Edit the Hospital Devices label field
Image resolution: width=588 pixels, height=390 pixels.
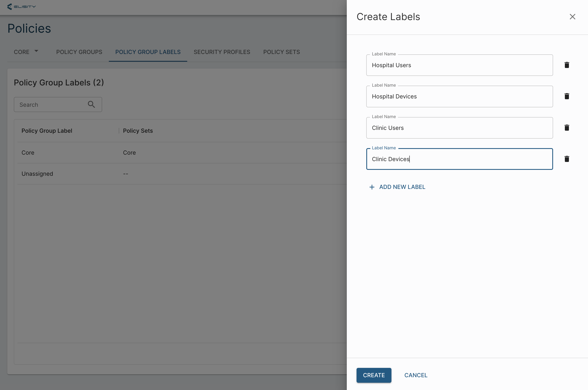pyautogui.click(x=459, y=97)
